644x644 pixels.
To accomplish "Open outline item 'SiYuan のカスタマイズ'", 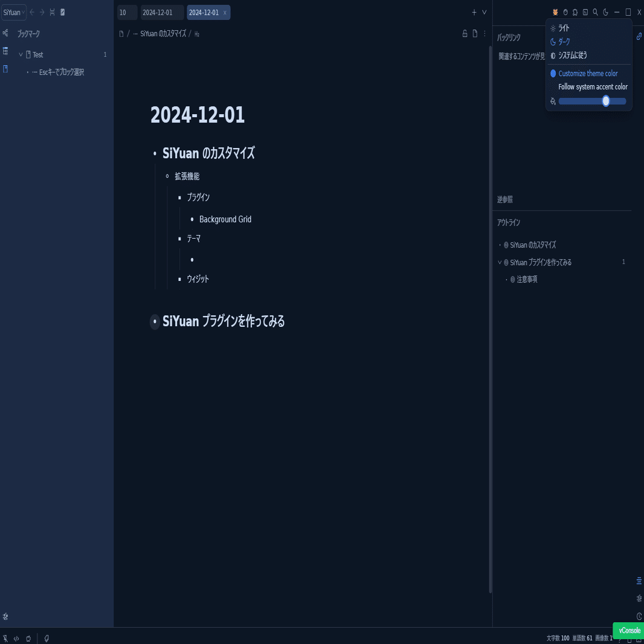I will pyautogui.click(x=533, y=245).
